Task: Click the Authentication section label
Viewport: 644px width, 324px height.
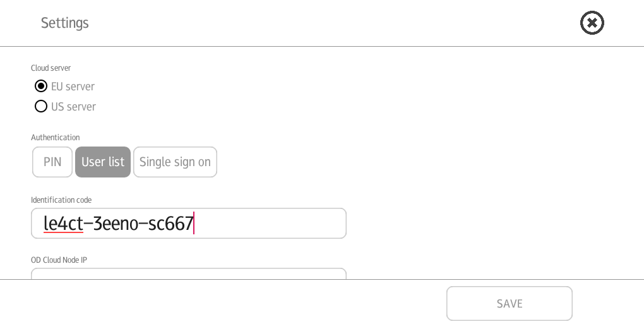Action: pyautogui.click(x=56, y=137)
